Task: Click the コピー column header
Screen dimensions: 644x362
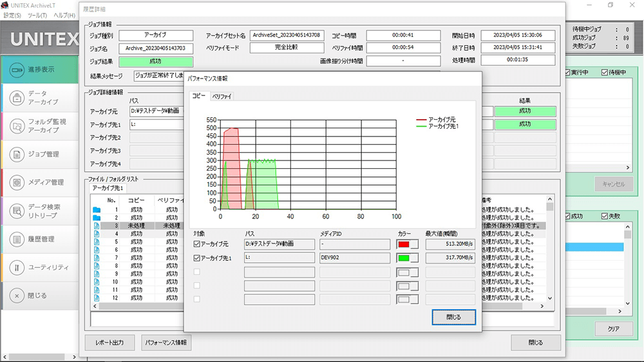Action: (137, 200)
